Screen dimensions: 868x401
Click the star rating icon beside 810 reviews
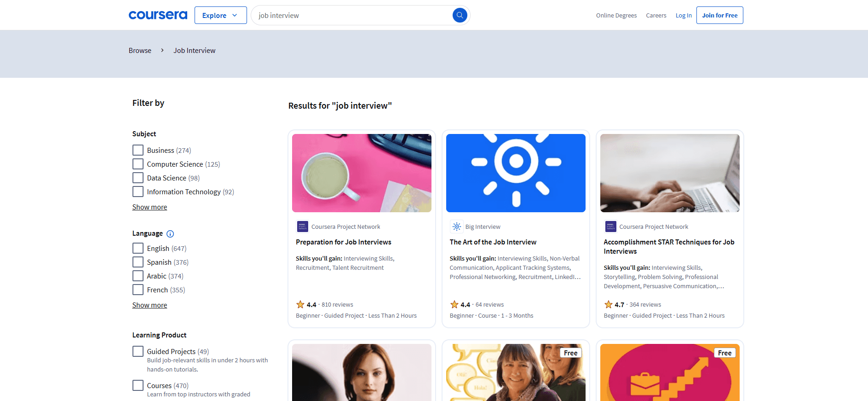[300, 305]
